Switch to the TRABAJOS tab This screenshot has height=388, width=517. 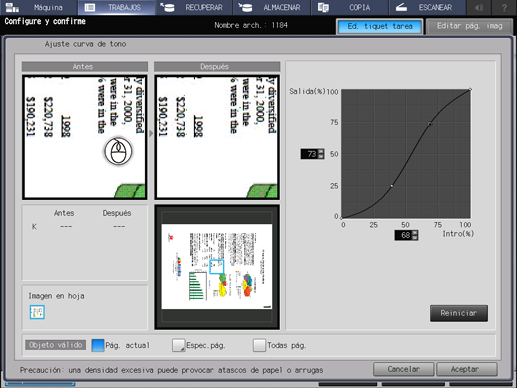pos(116,7)
